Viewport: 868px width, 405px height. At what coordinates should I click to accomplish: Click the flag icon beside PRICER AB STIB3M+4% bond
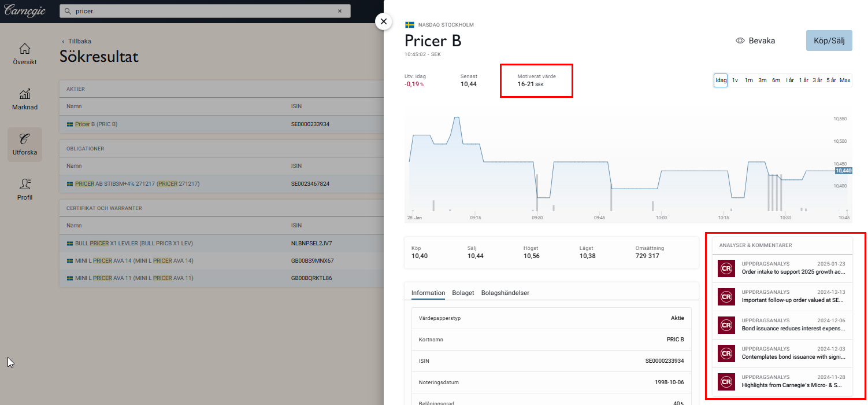70,183
